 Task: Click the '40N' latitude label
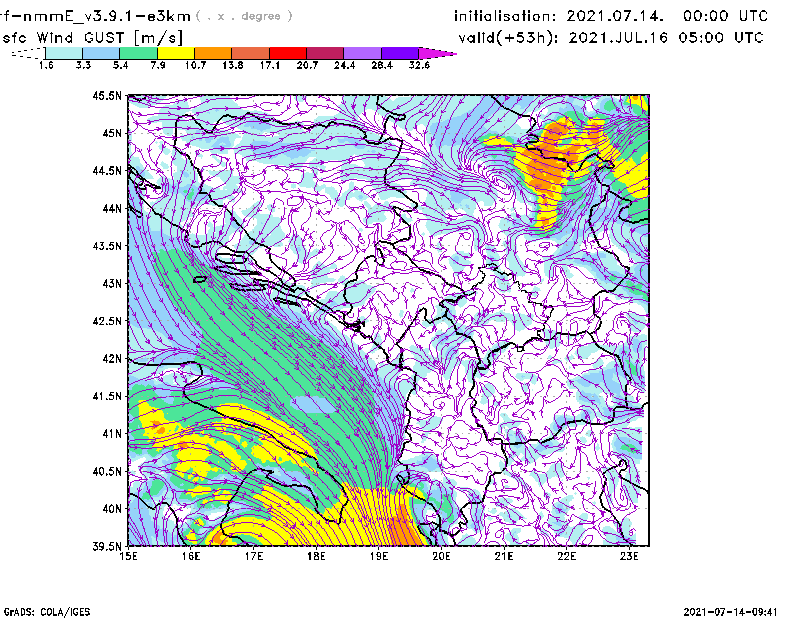pyautogui.click(x=112, y=509)
